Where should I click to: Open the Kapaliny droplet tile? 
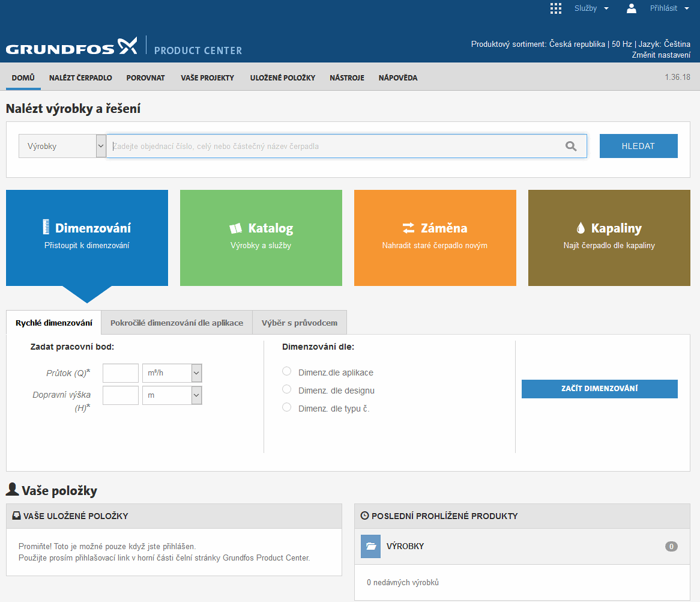[609, 237]
